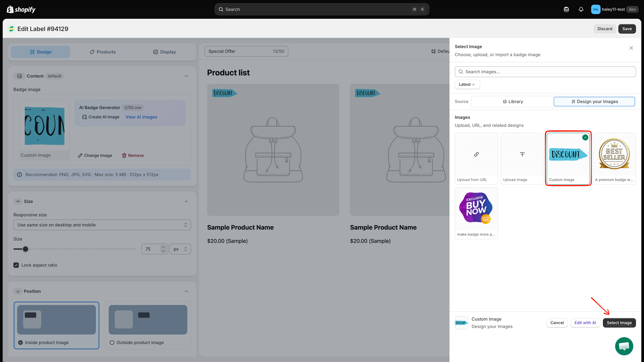Open the notifications bell

click(x=581, y=9)
